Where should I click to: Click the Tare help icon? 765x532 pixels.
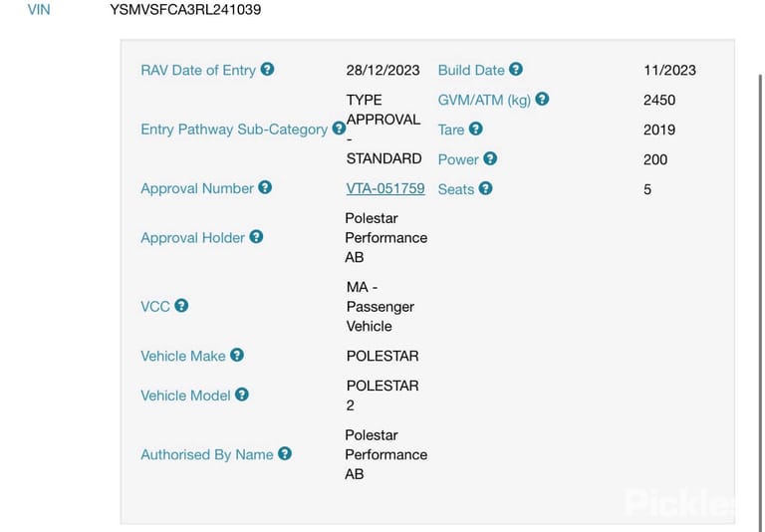[476, 129]
